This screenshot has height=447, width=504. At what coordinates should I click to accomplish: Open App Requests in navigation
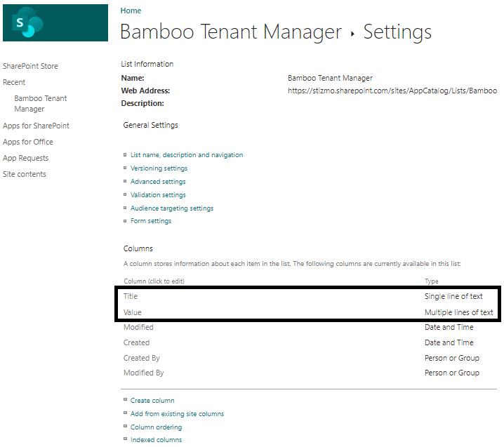click(x=26, y=158)
